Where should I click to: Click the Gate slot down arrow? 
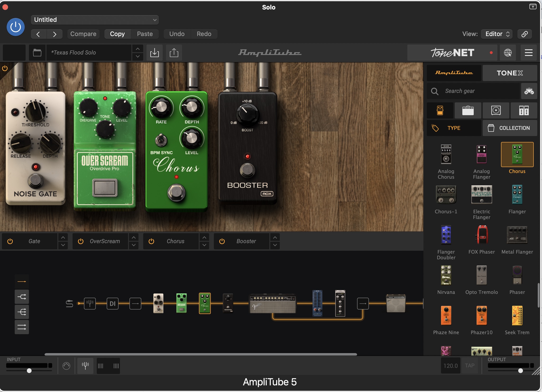(63, 245)
